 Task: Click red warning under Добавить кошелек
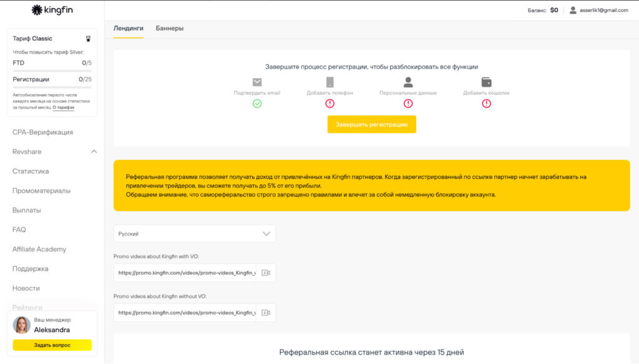coord(486,103)
